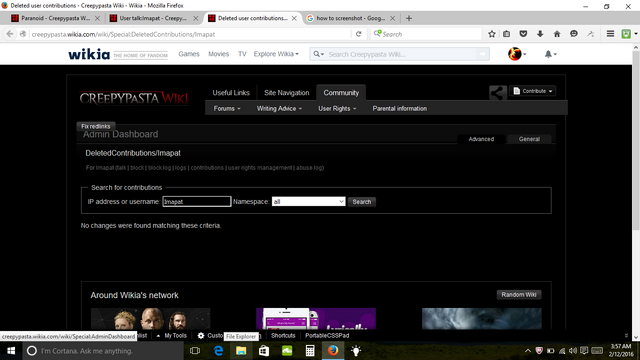Click the share icon beside Contribute
The height and width of the screenshot is (360, 640).
pos(498,93)
